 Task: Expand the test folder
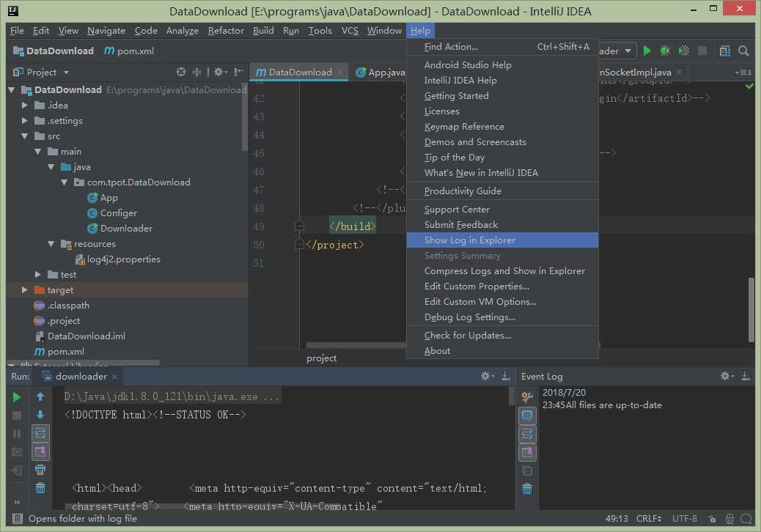pos(38,275)
